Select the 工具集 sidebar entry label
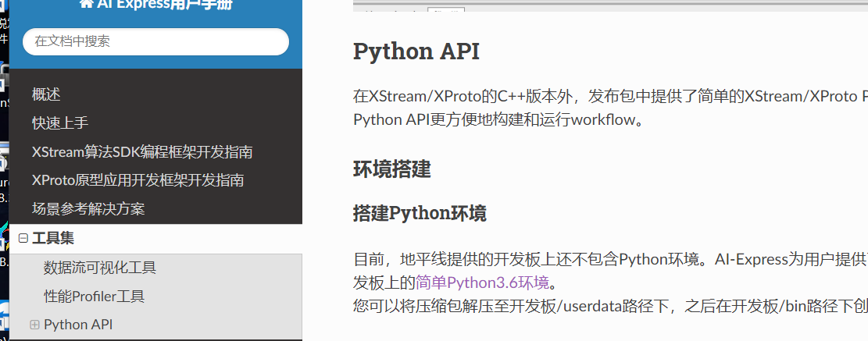This screenshot has height=341, width=868. 53,239
